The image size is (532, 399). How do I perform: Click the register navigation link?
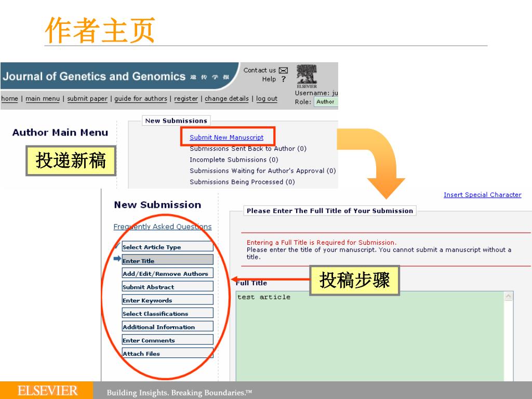point(186,99)
